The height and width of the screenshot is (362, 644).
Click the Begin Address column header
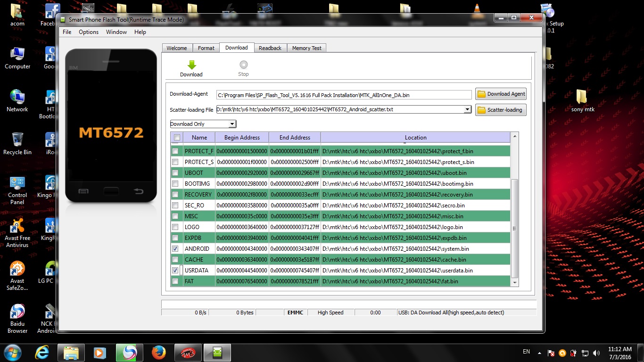click(x=242, y=138)
